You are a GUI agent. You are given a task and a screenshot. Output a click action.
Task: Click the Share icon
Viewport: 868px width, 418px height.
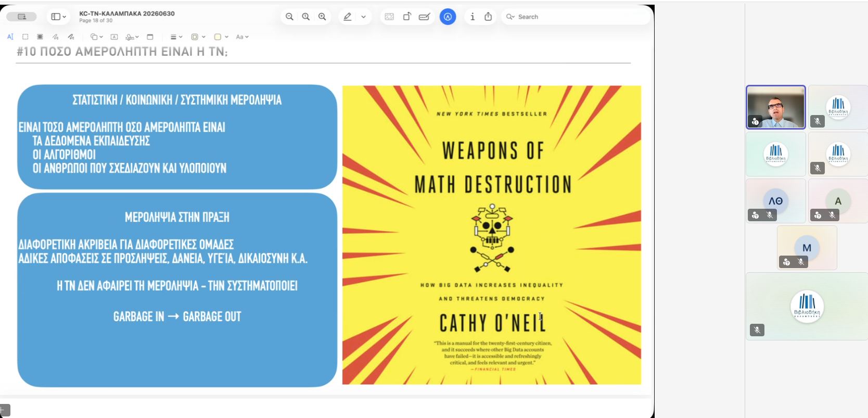tap(488, 17)
